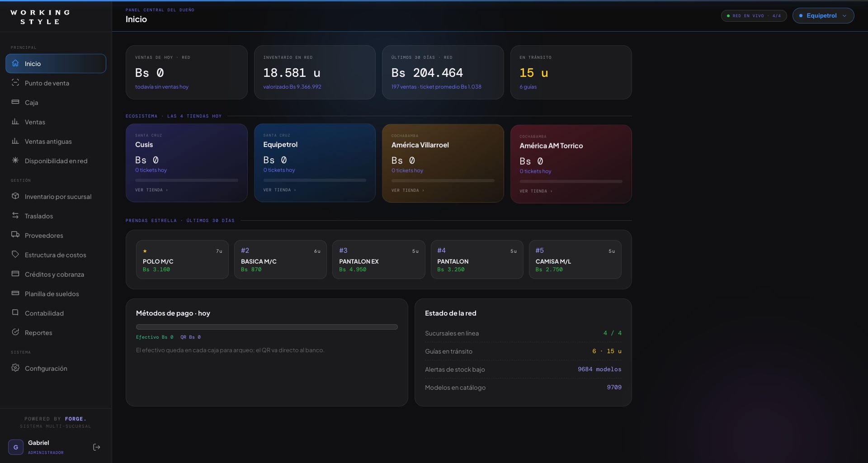
Task: Click the Inicio home icon in sidebar
Action: [15, 63]
